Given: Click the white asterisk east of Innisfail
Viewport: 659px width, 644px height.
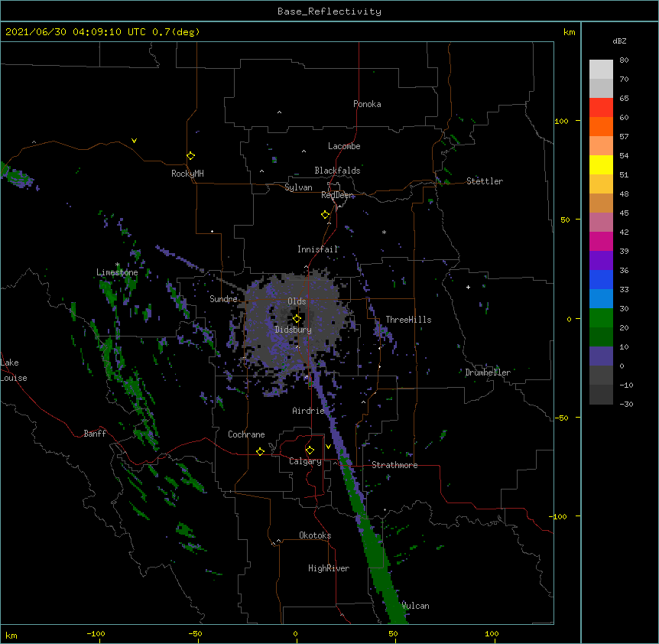Looking at the screenshot, I should pyautogui.click(x=384, y=232).
